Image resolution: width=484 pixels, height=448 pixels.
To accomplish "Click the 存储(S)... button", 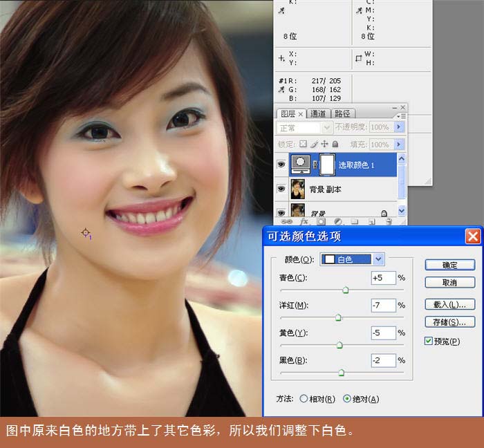I will (x=449, y=322).
